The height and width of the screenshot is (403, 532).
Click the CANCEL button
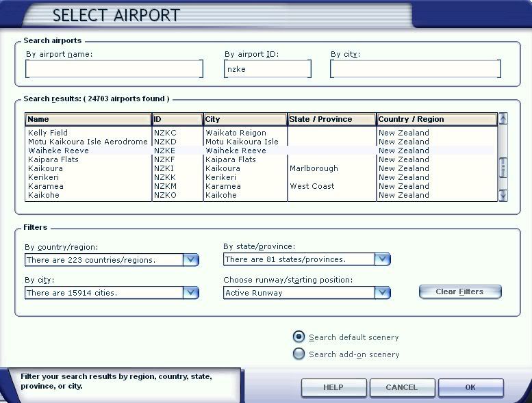tap(401, 387)
